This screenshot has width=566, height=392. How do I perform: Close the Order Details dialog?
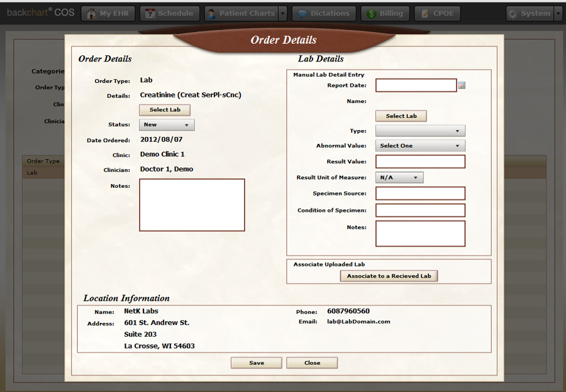(312, 362)
